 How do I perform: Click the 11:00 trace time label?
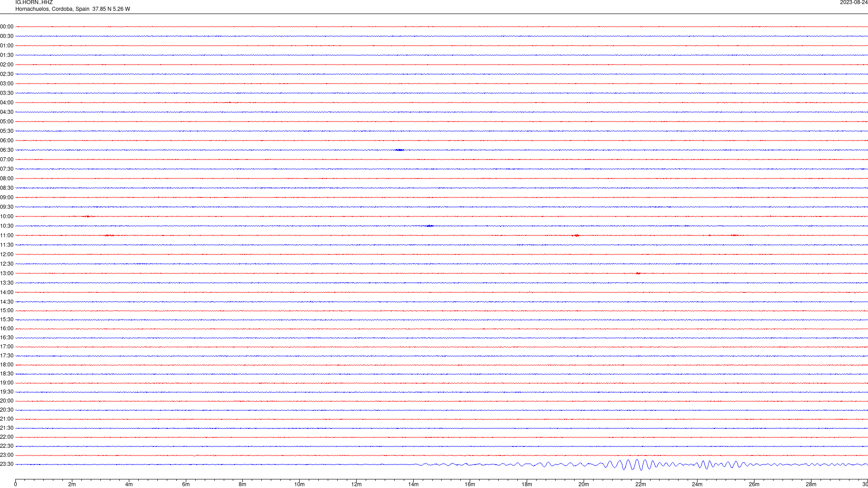[7, 235]
